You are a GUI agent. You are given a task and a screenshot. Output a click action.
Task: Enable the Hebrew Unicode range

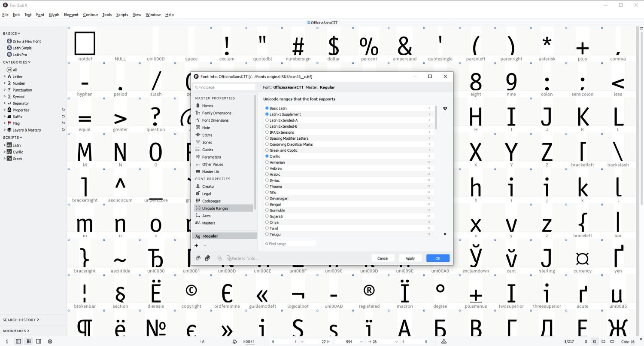coord(267,168)
